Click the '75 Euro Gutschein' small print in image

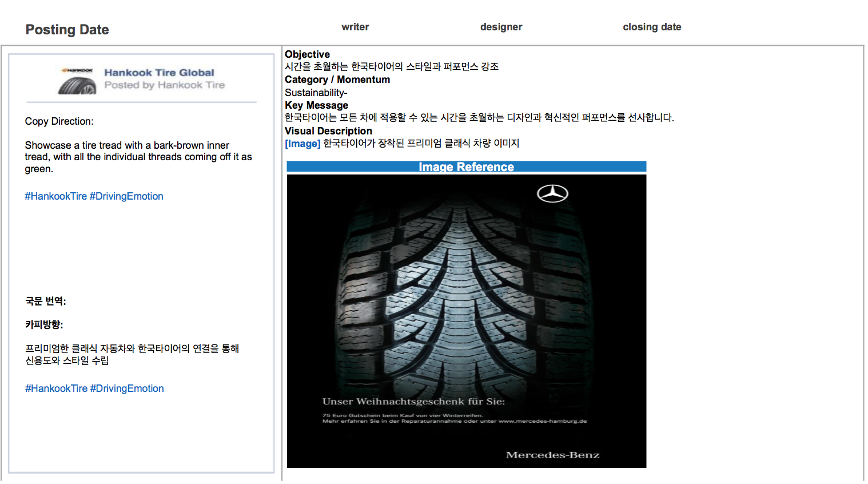coord(455,418)
